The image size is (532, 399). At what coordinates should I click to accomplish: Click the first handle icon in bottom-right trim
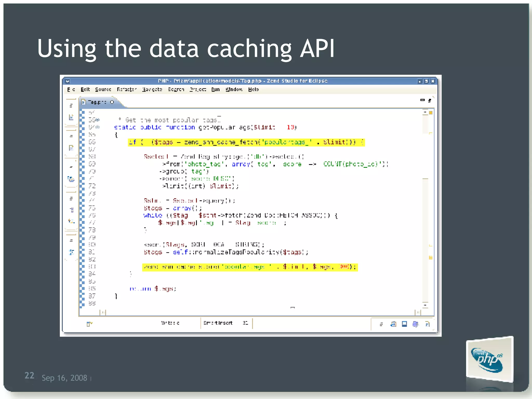(381, 324)
